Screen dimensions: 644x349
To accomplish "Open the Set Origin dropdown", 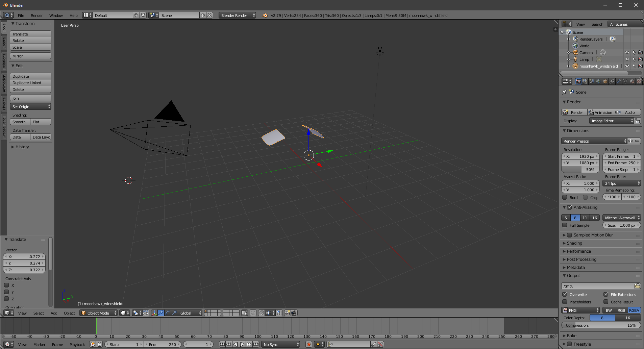I will (x=30, y=106).
